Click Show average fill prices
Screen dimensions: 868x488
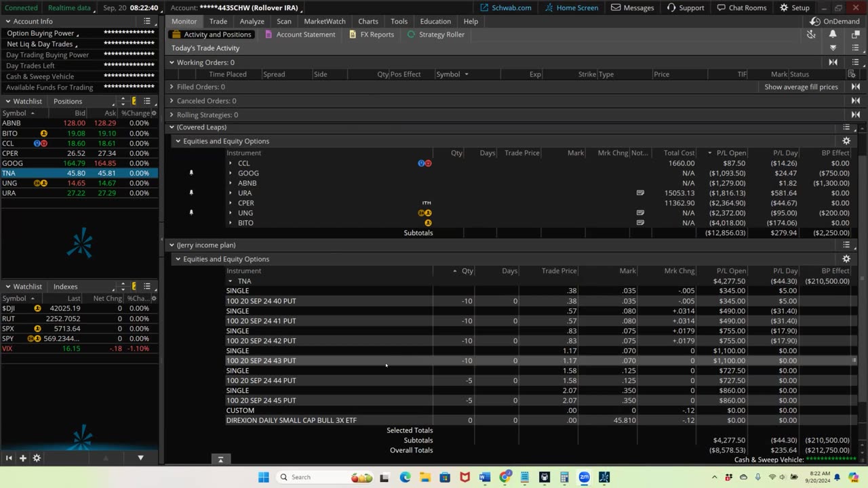click(801, 87)
